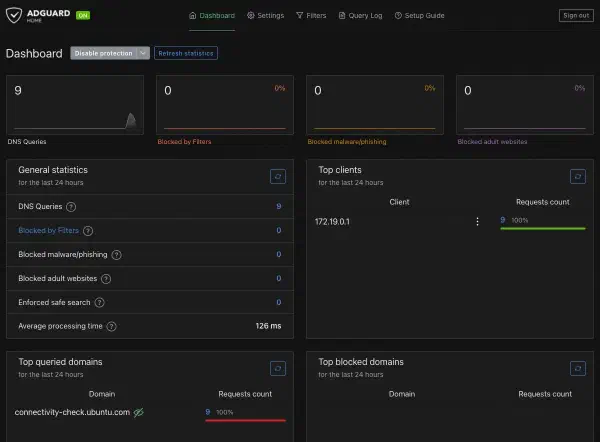Open the Blocked by Filters link in General statistics
This screenshot has height=442, width=600.
(49, 230)
